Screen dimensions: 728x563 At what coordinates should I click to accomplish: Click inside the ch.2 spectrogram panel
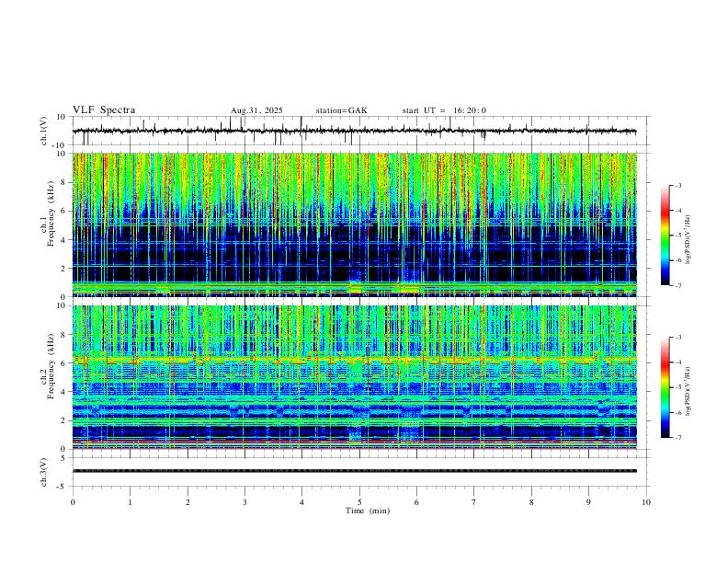pos(354,377)
